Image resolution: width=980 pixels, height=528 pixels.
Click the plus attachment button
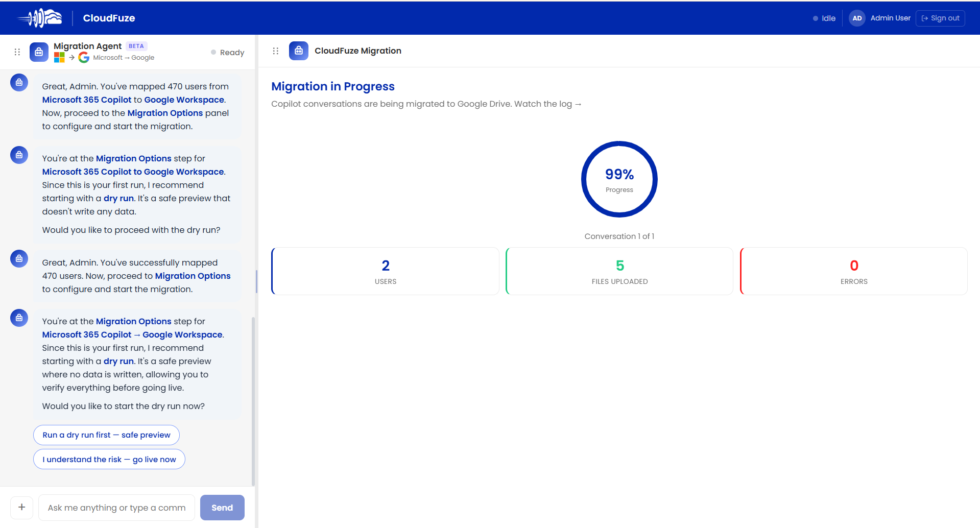(x=22, y=508)
